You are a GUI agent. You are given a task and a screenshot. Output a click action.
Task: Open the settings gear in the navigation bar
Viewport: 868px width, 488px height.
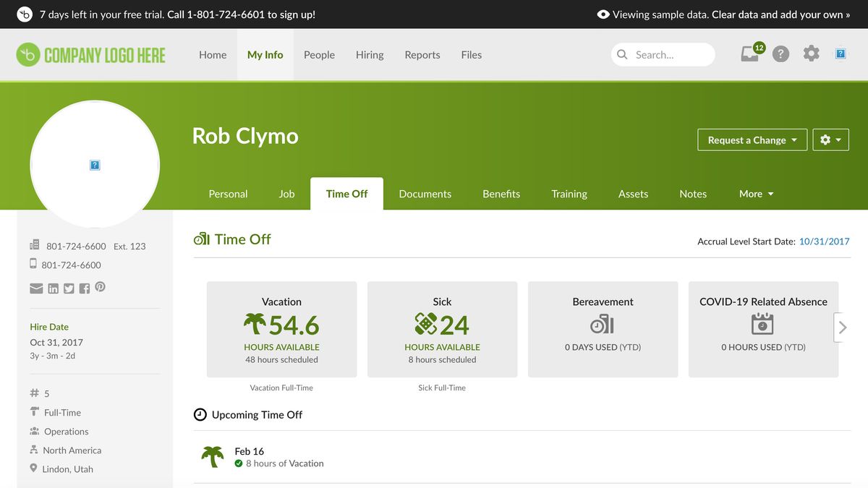(811, 53)
